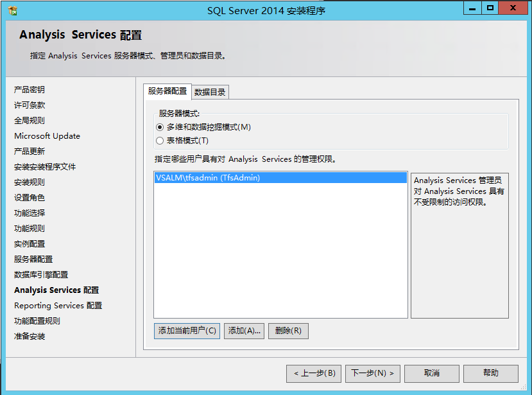Go back with 上一步(B) button

(x=314, y=374)
